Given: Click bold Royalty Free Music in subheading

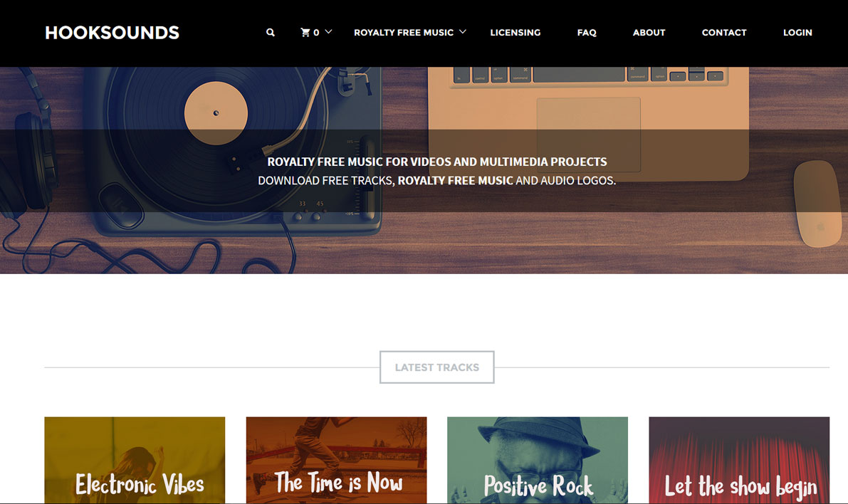Looking at the screenshot, I should coord(456,181).
